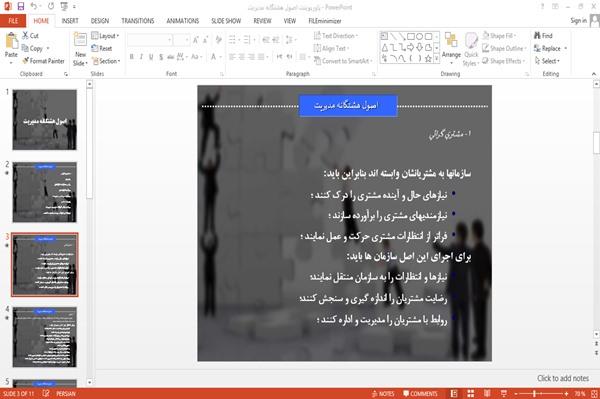
Task: Increase the font size
Action: pyautogui.click(x=196, y=39)
